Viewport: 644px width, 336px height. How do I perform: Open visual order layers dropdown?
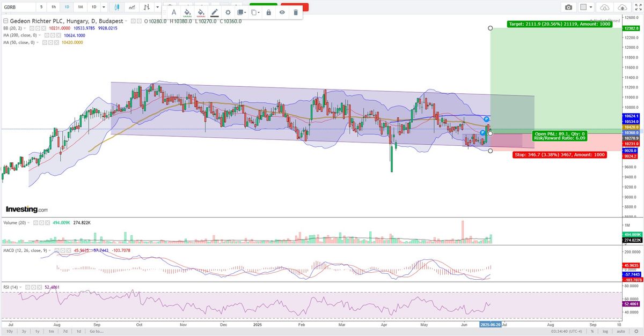241,12
